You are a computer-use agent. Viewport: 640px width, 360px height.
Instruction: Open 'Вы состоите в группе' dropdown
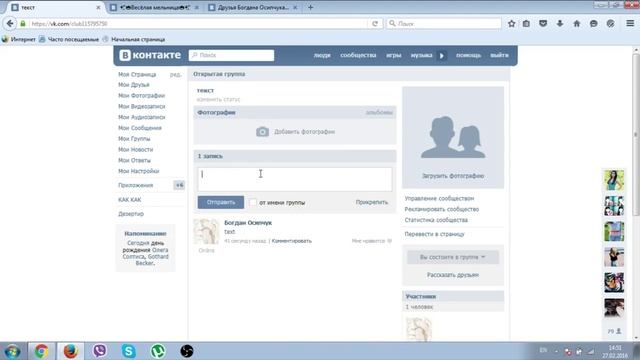[x=453, y=257]
